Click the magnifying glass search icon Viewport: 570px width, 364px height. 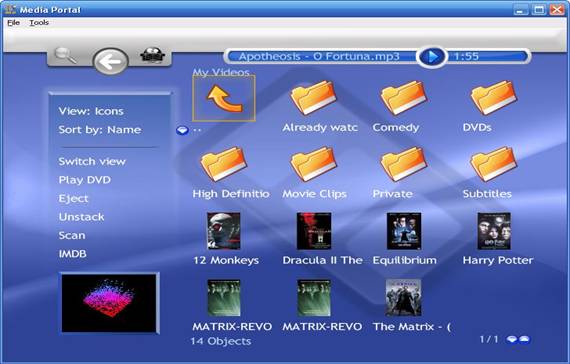(65, 56)
